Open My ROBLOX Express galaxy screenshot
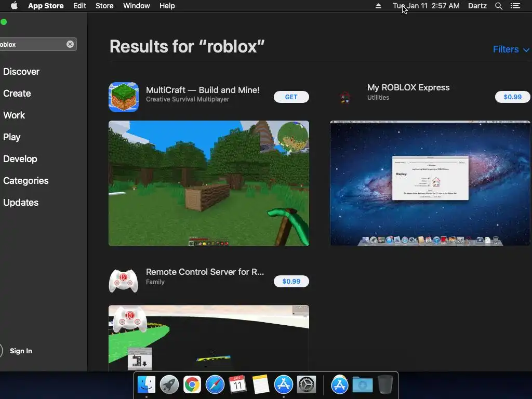This screenshot has width=532, height=399. pyautogui.click(x=430, y=183)
